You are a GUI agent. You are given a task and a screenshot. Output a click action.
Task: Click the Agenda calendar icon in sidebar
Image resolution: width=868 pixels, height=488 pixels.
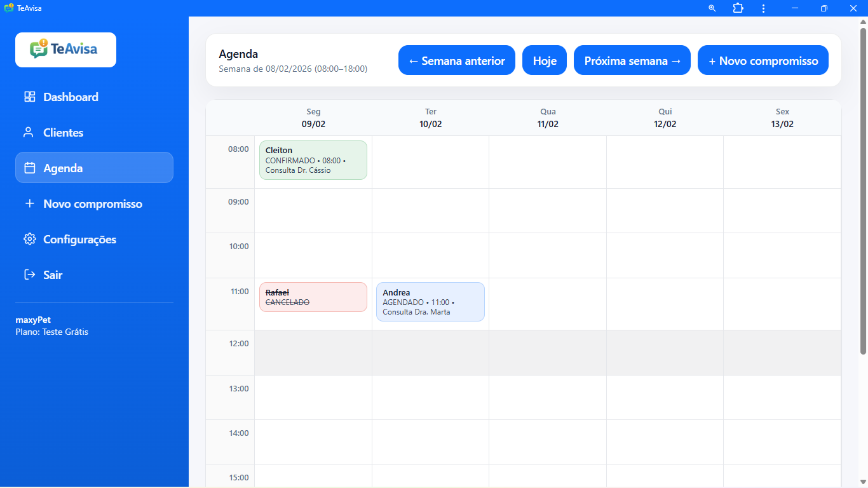pyautogui.click(x=29, y=168)
